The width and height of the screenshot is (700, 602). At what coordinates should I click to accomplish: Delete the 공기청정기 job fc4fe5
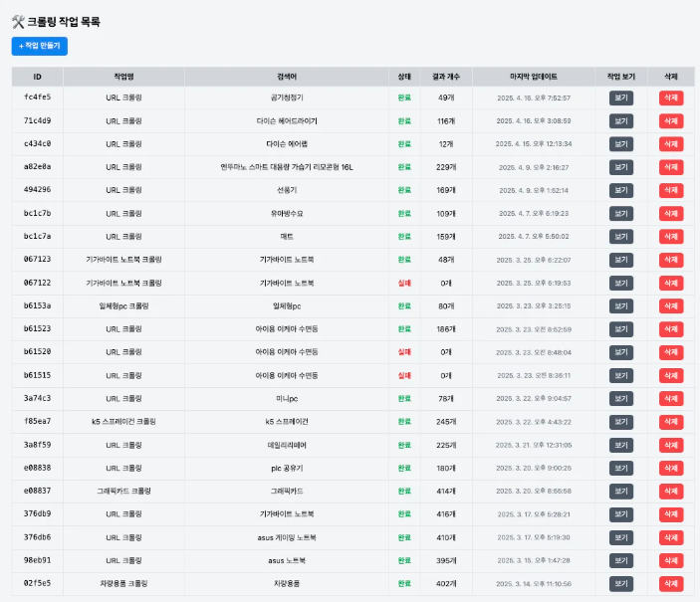pyautogui.click(x=670, y=98)
